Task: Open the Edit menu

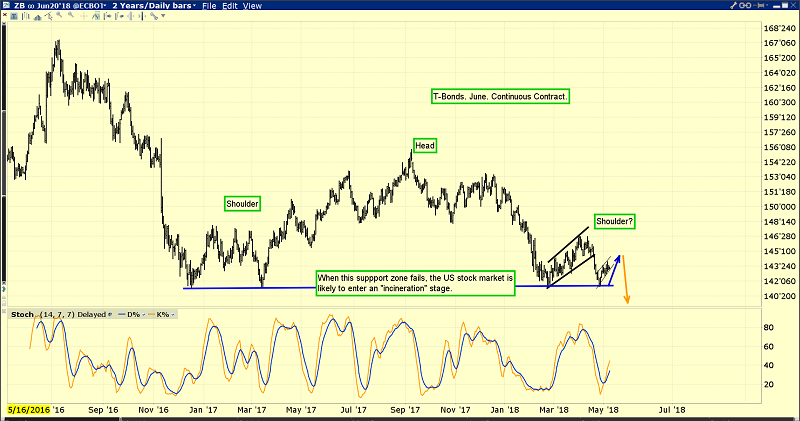Action: tap(230, 6)
